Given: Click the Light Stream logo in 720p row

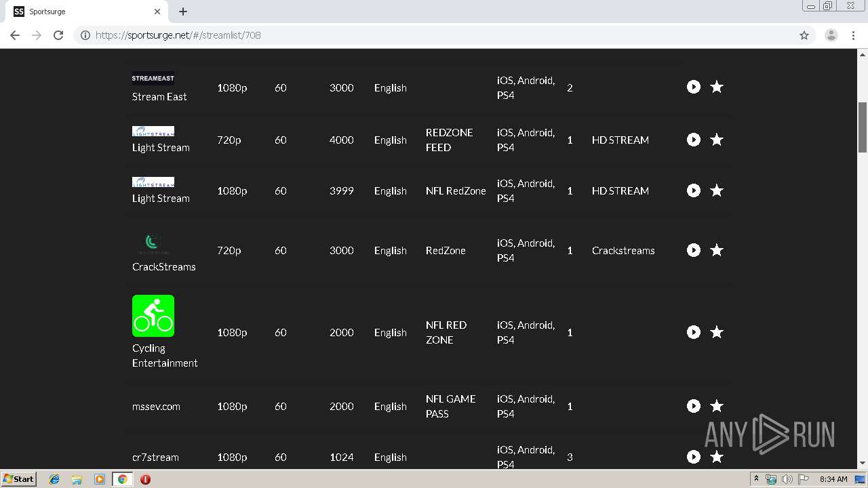Looking at the screenshot, I should coord(153,131).
